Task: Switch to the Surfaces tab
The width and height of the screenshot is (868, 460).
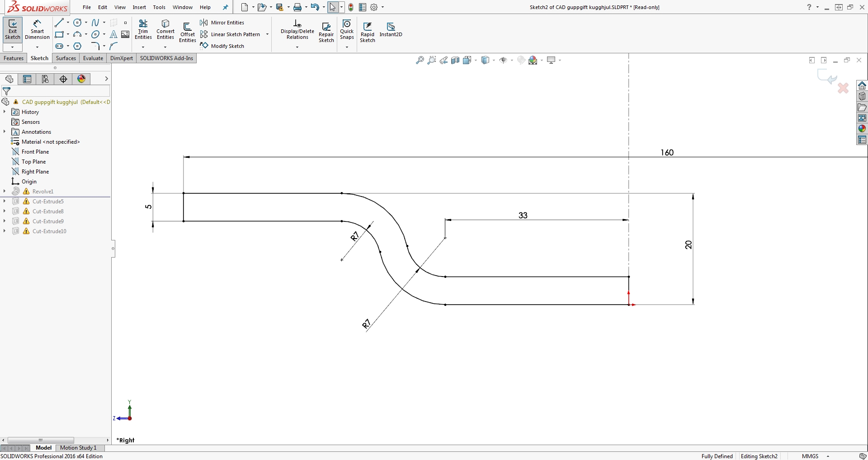Action: 66,58
